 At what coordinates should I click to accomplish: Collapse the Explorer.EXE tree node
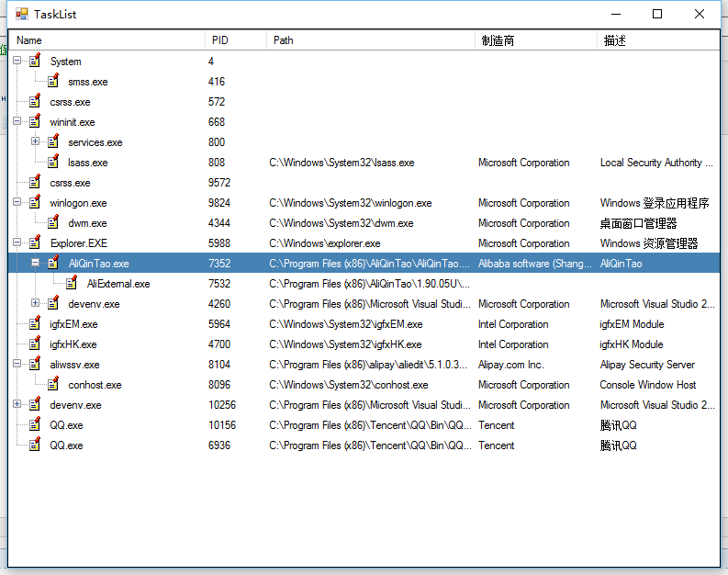click(x=17, y=242)
